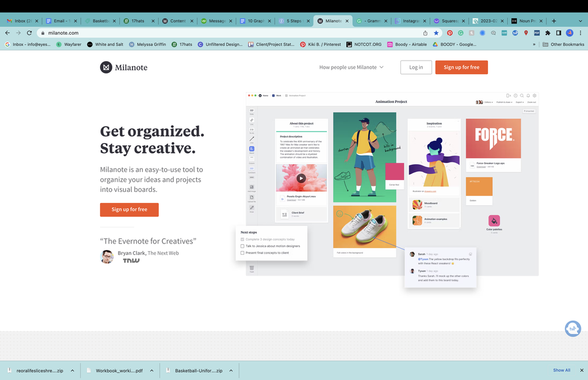
Task: Click Sign up for free below tagline
Action: 129,209
